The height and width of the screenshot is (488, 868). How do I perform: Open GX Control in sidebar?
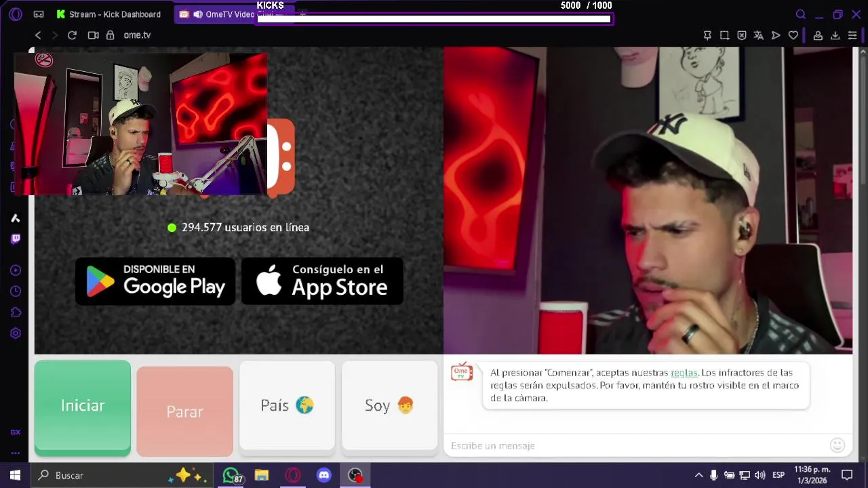[x=15, y=432]
